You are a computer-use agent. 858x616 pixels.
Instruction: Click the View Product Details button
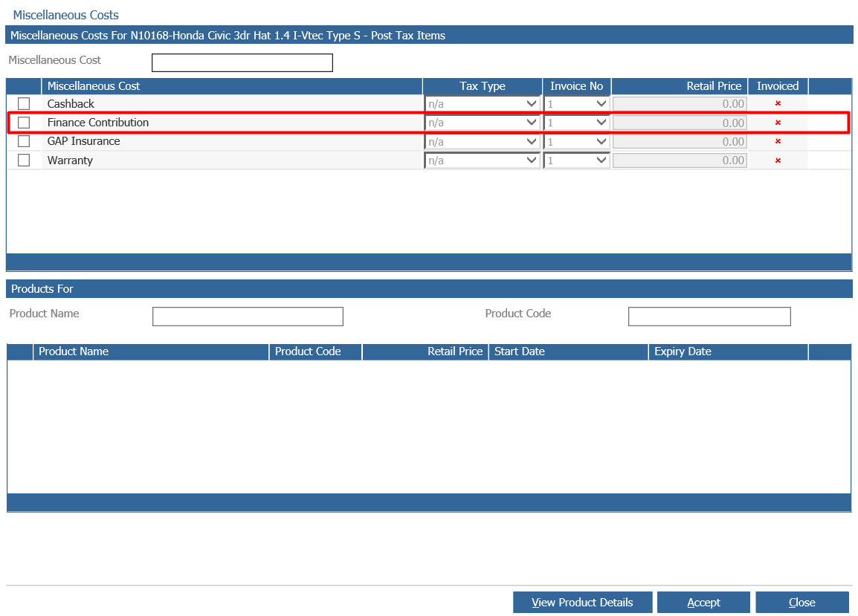pos(582,603)
